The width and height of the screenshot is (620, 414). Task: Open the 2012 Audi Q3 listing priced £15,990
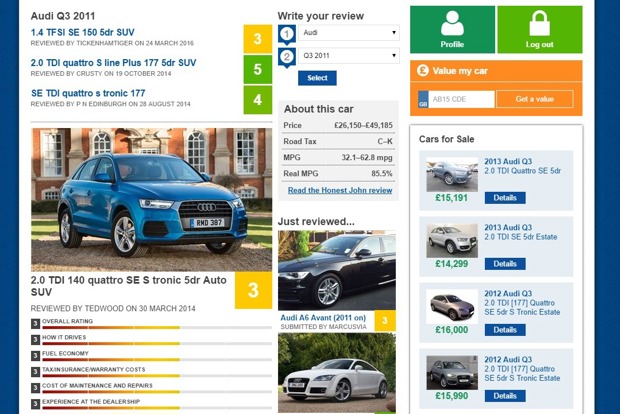tap(522, 369)
